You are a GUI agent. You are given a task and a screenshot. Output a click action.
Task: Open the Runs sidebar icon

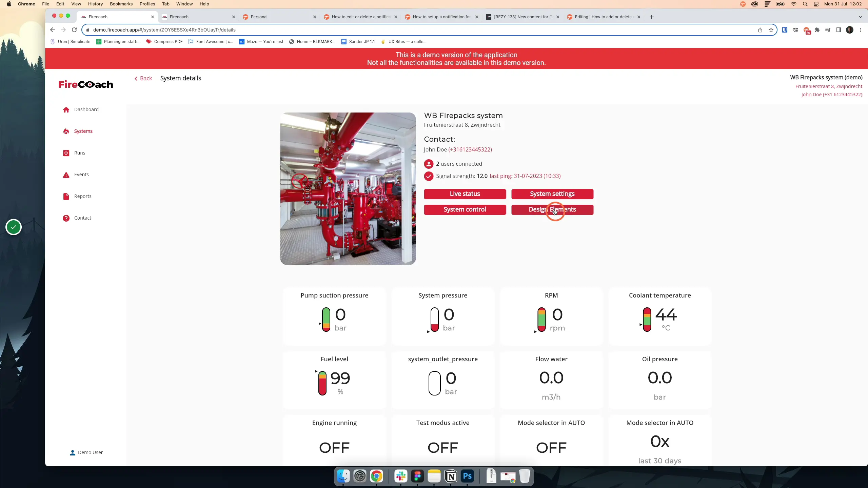66,153
